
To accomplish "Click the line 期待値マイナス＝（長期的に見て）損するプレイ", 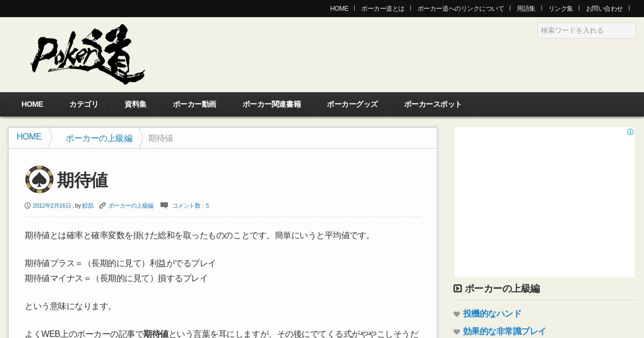I will coord(116,278).
